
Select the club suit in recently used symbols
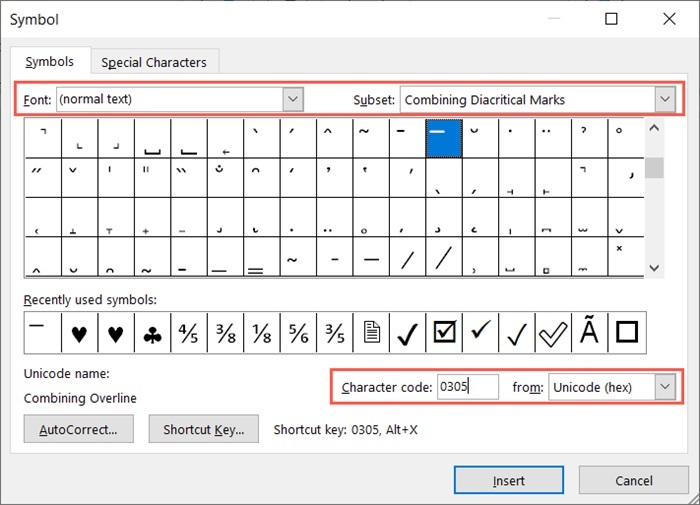click(152, 333)
